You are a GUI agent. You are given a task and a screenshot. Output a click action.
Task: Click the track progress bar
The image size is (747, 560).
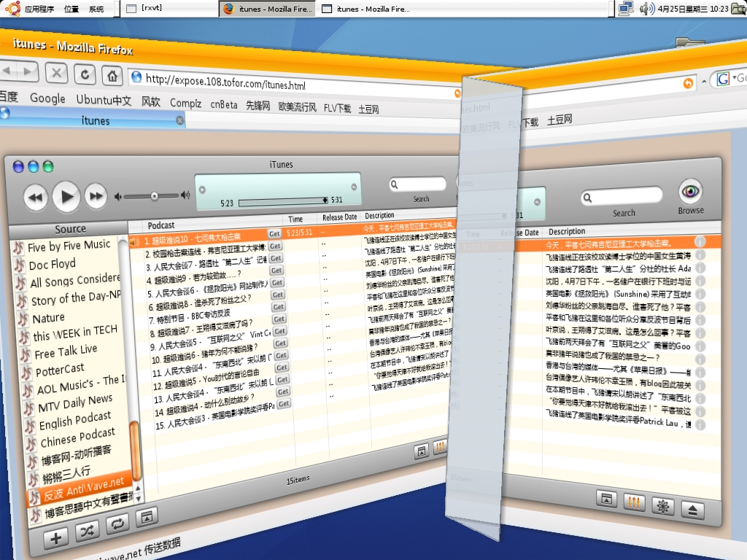click(x=283, y=201)
